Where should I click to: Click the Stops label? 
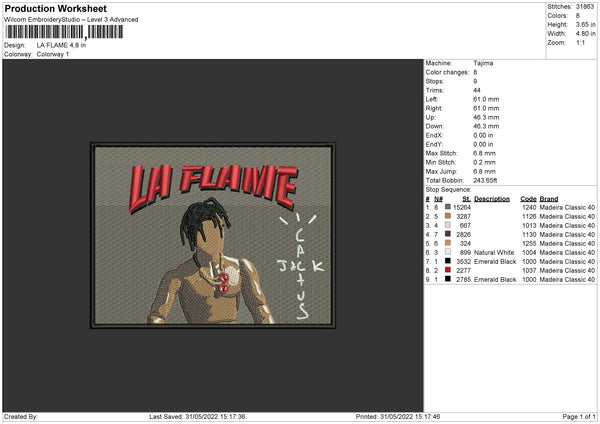435,81
